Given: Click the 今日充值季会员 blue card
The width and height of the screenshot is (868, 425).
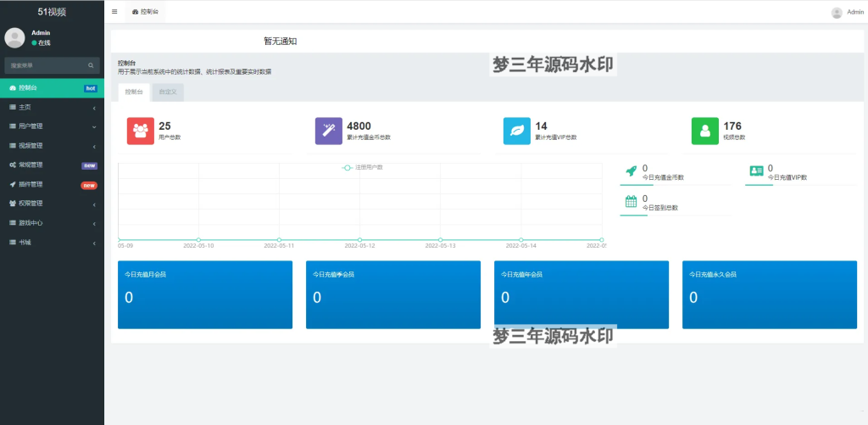Looking at the screenshot, I should click(393, 294).
